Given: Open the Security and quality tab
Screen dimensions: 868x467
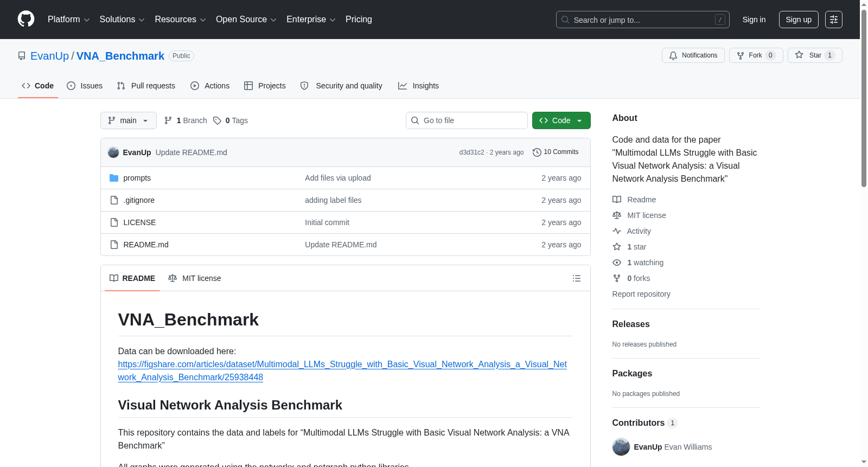Looking at the screenshot, I should [x=341, y=86].
